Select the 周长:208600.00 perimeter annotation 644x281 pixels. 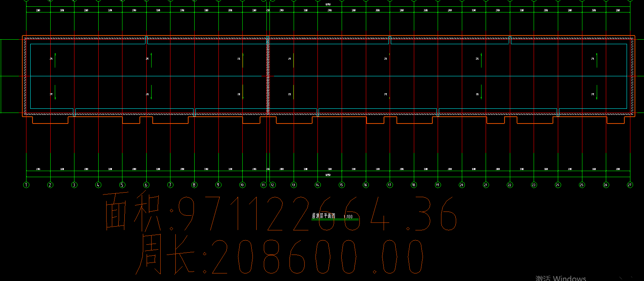pos(279,254)
